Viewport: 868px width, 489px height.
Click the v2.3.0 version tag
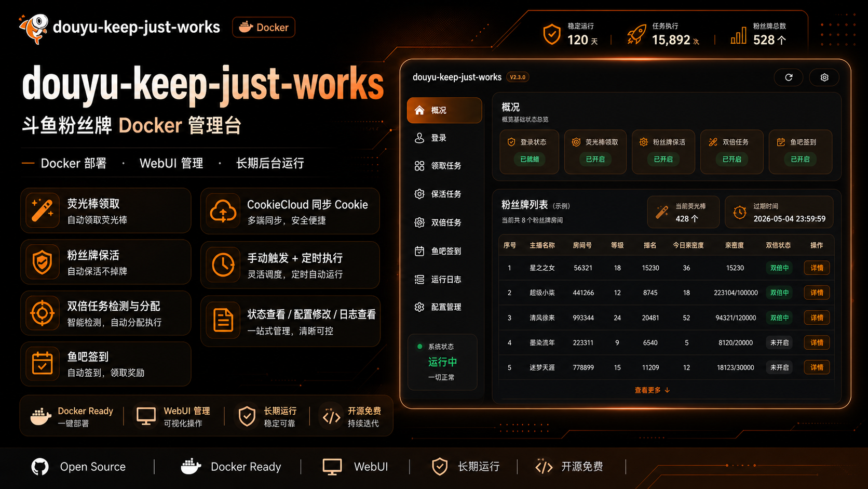(x=518, y=77)
